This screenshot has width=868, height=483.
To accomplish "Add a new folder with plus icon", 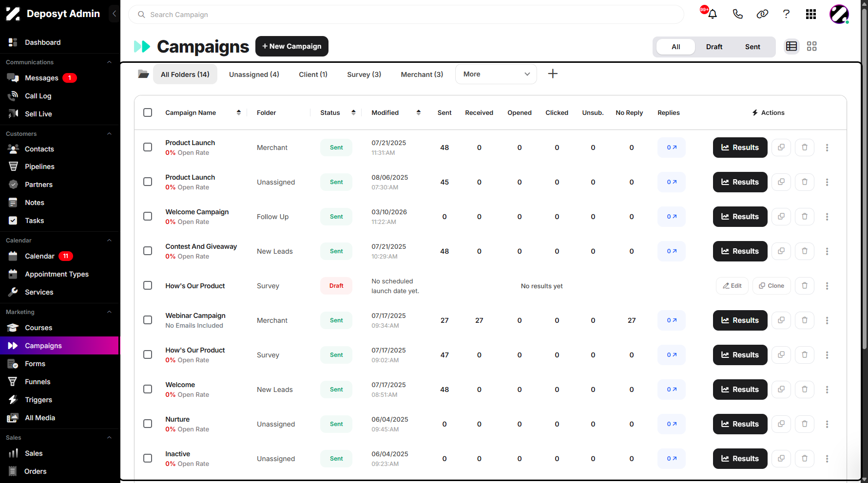I will click(553, 74).
